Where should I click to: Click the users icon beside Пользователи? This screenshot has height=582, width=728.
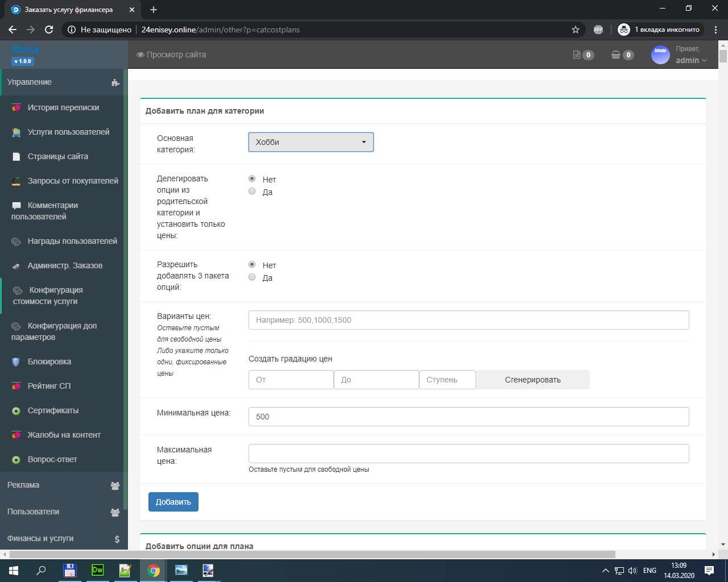(x=115, y=512)
